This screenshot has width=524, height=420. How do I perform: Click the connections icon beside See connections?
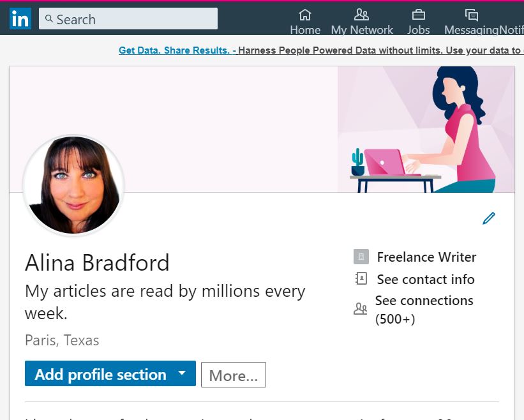tap(361, 308)
